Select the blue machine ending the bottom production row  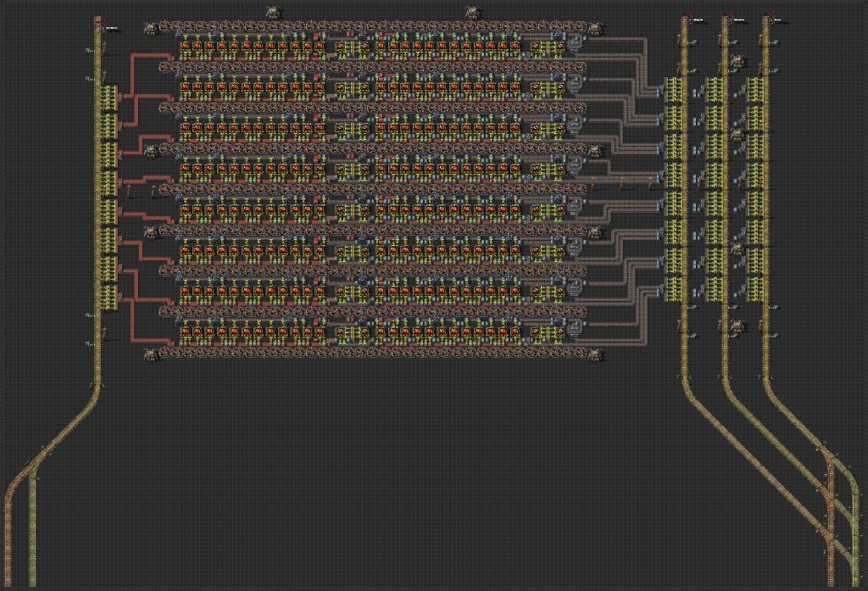[x=575, y=327]
